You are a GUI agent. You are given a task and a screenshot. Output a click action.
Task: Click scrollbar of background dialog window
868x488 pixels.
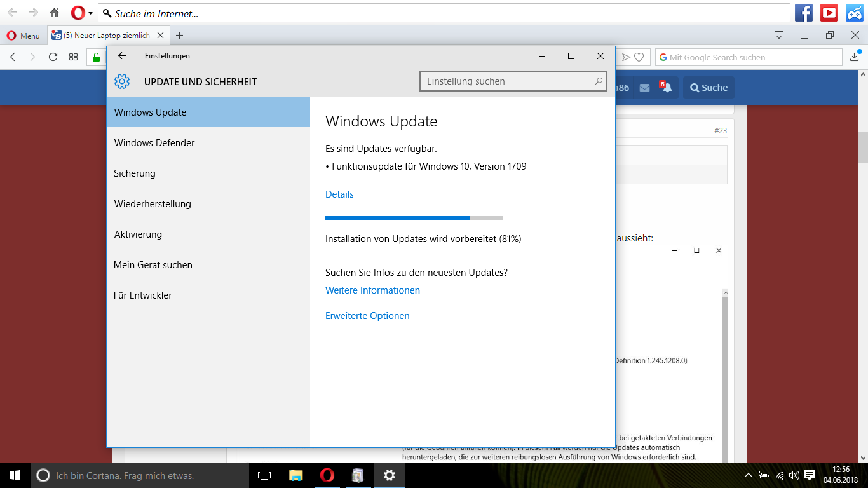click(x=724, y=375)
